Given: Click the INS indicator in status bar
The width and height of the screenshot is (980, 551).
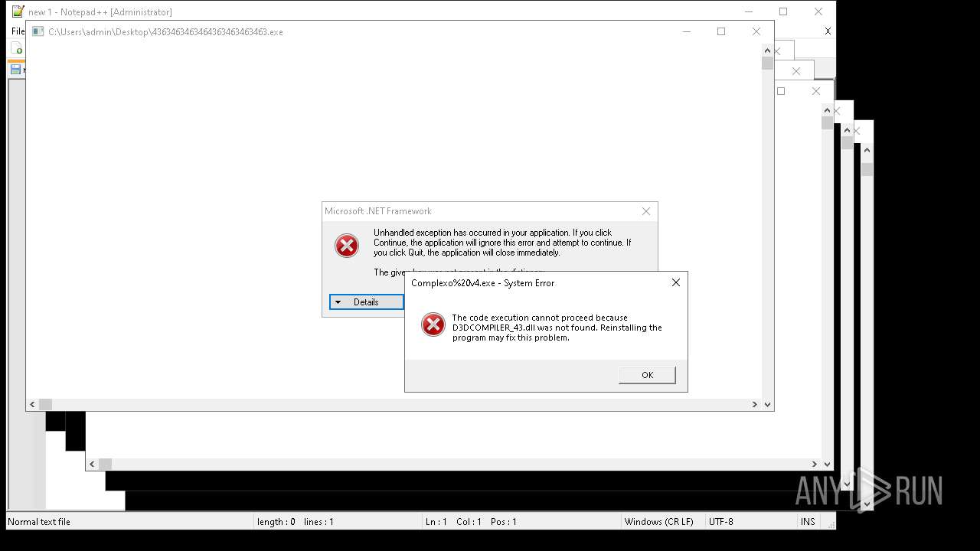Looking at the screenshot, I should pos(808,522).
